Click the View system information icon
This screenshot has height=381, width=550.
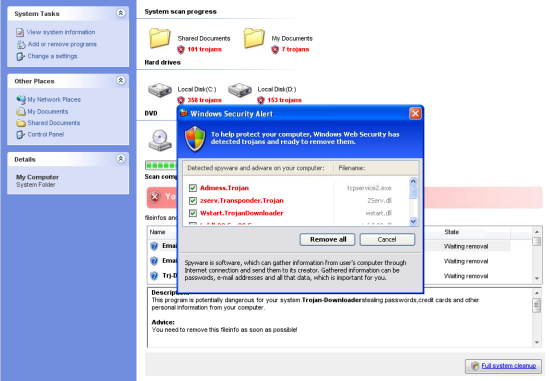(x=20, y=33)
